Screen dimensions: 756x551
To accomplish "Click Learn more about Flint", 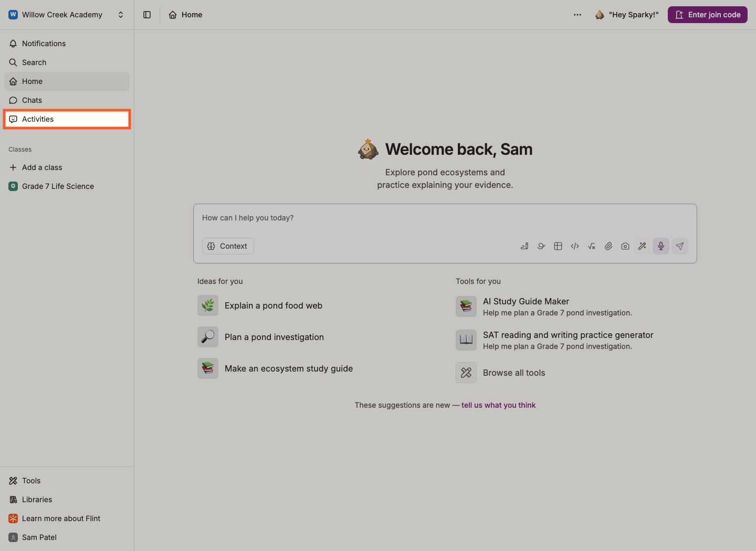I will click(67, 518).
